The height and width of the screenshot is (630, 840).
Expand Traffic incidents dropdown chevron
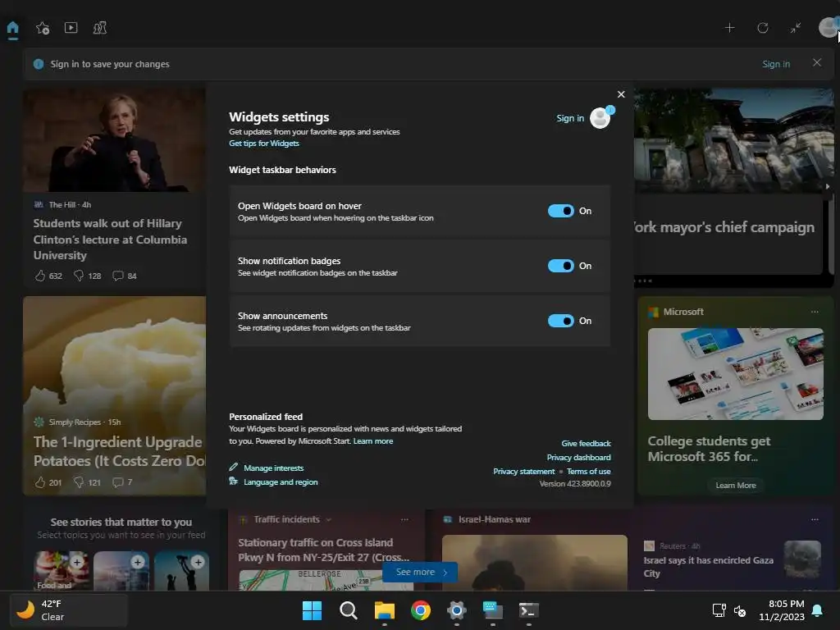[328, 519]
